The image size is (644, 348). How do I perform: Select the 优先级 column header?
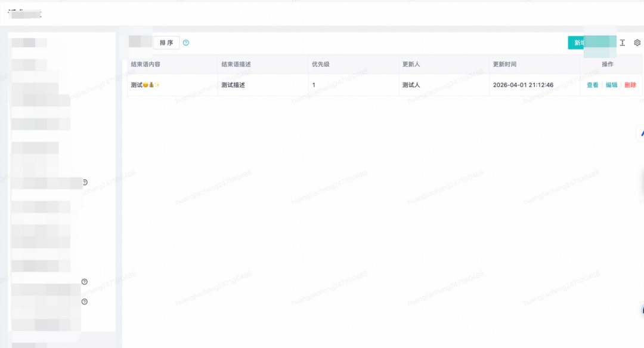[x=354, y=64]
